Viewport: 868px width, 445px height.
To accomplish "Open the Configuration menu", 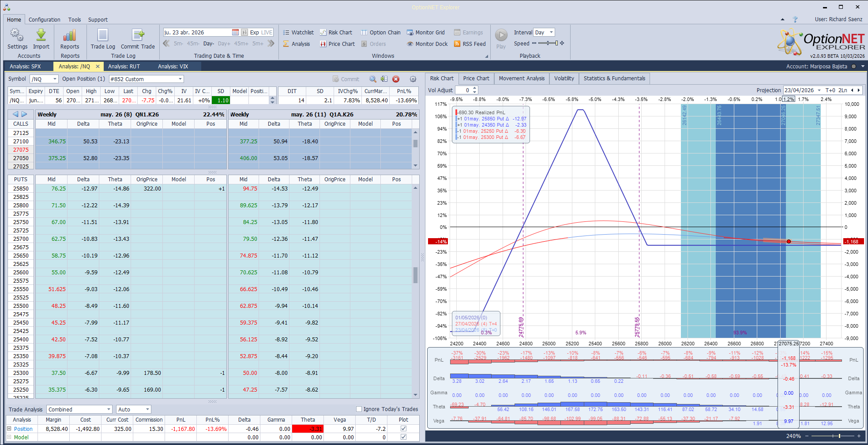I will [45, 19].
